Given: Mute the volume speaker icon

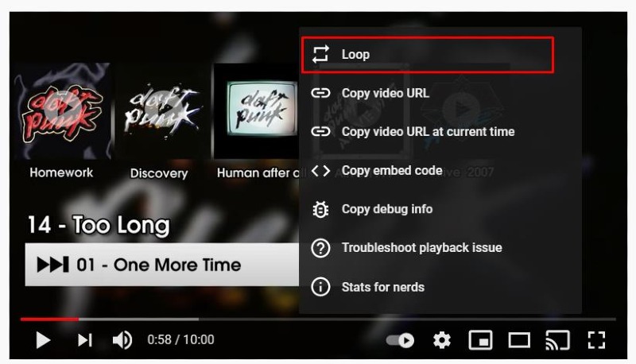Looking at the screenshot, I should coord(122,339).
